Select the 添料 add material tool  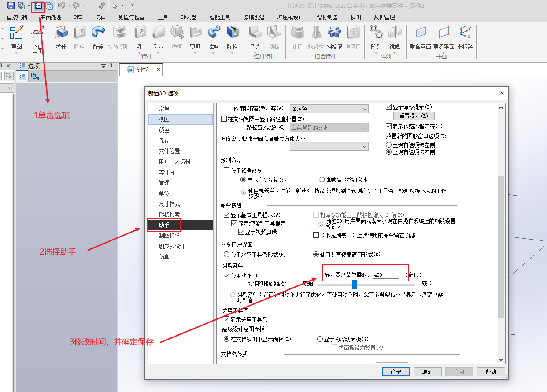[214, 37]
